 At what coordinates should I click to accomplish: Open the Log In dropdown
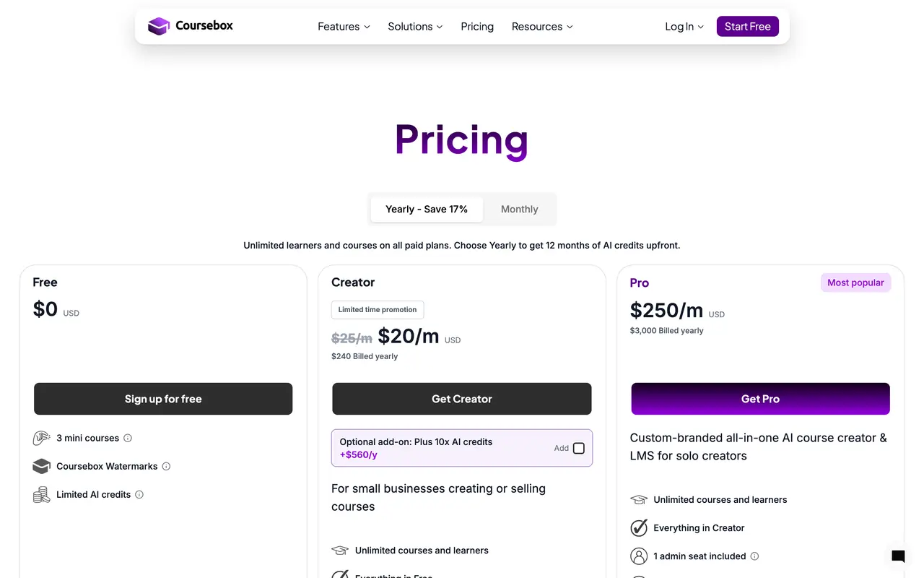tap(684, 27)
